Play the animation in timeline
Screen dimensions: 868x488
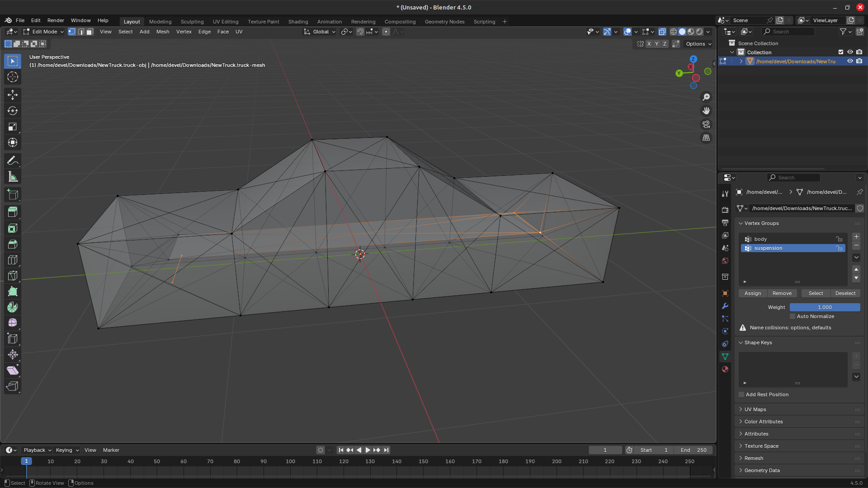[x=368, y=450]
